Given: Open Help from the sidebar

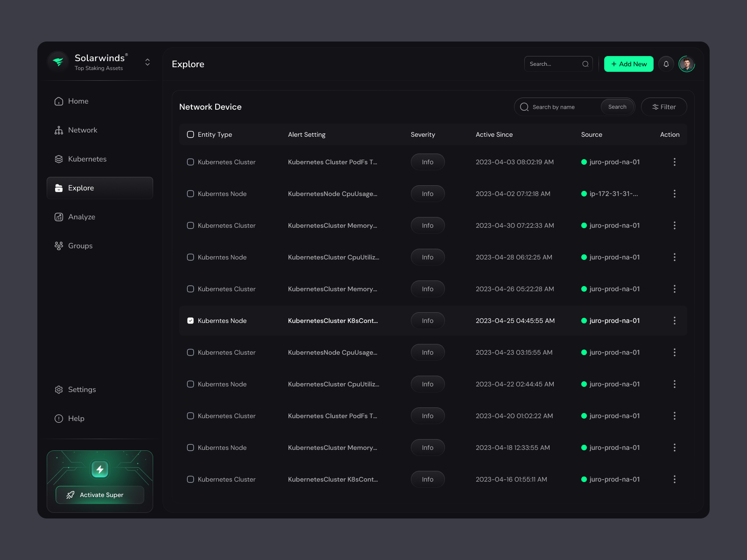Looking at the screenshot, I should coord(100,419).
